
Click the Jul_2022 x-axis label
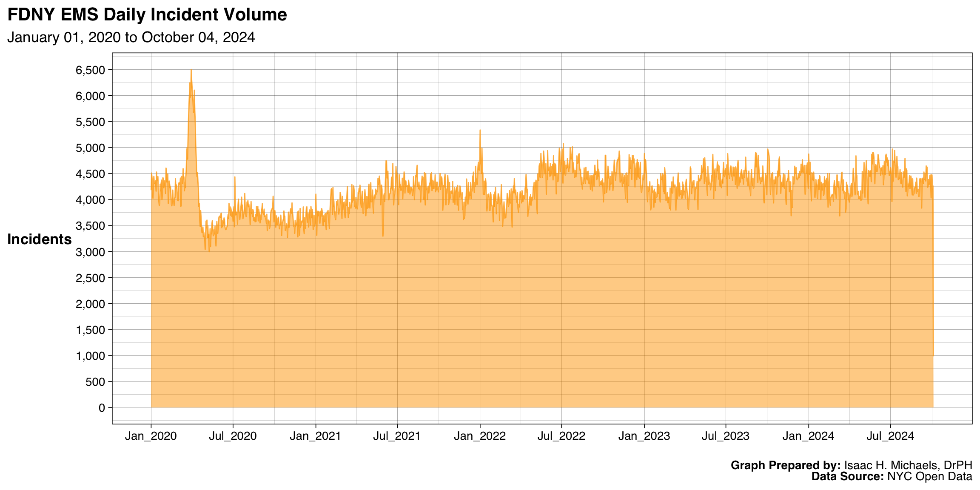tap(561, 436)
